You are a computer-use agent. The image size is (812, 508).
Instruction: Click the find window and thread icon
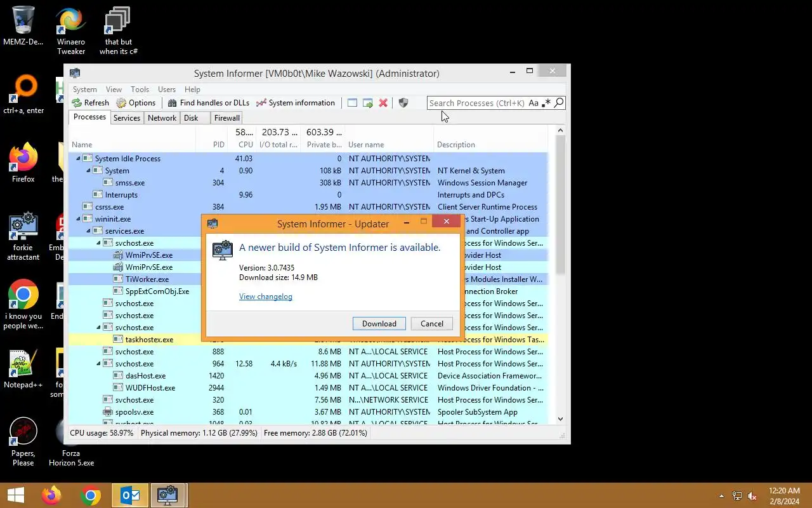pos(368,103)
